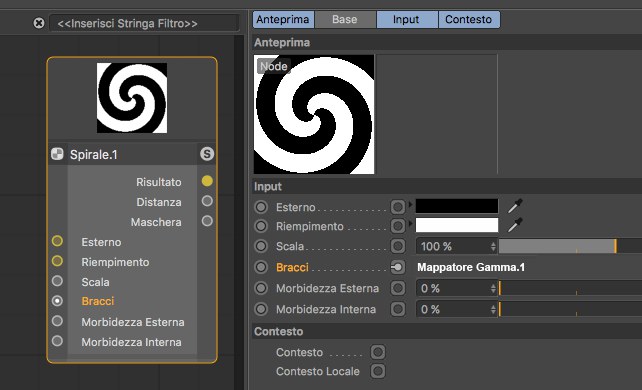Toggle the Esterno animation circle in Input
This screenshot has width=642, height=390.
tap(261, 207)
